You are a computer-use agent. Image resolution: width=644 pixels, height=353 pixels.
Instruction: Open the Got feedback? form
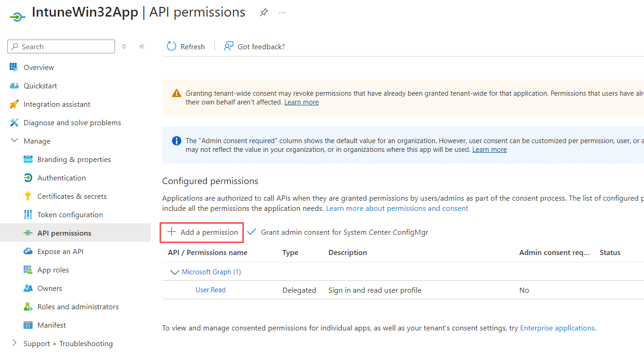click(x=254, y=46)
